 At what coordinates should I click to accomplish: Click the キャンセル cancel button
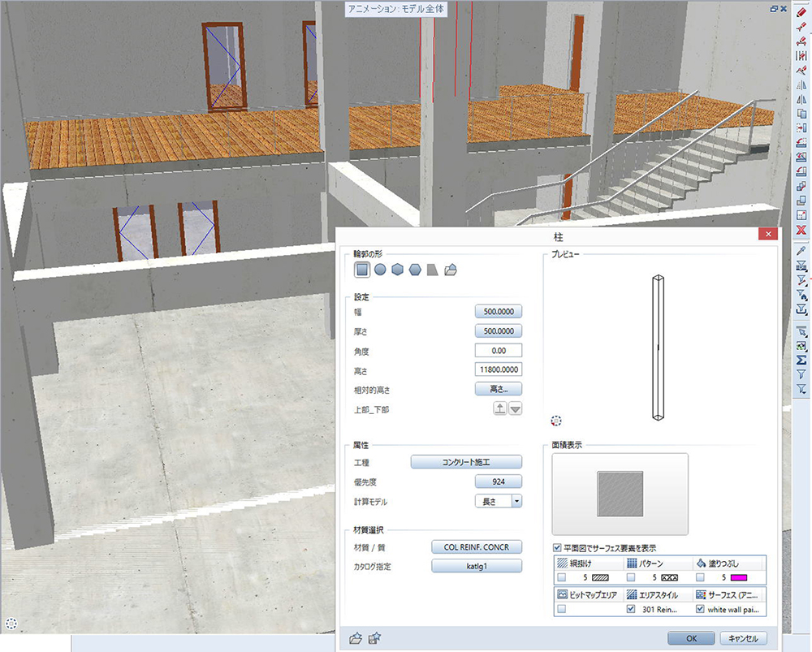point(743,638)
